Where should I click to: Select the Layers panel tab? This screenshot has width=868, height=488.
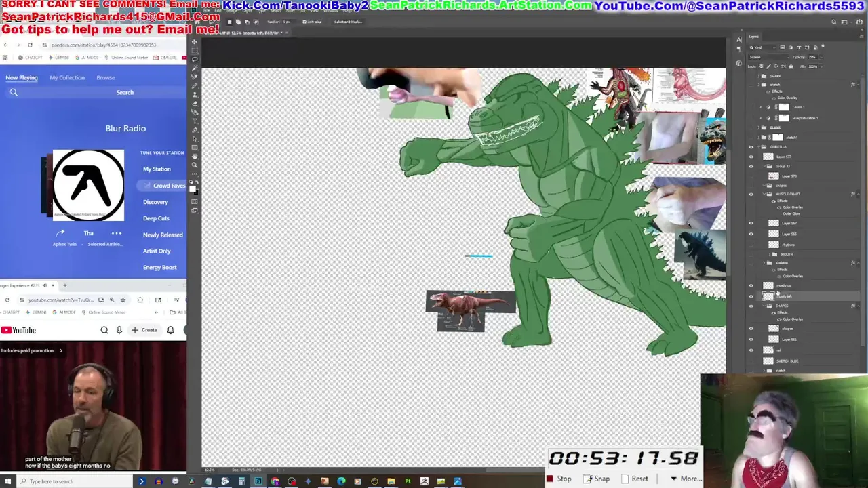pyautogui.click(x=754, y=37)
